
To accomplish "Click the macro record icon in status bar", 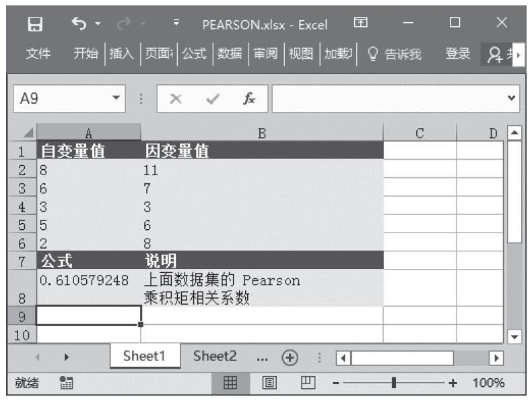I will [67, 383].
